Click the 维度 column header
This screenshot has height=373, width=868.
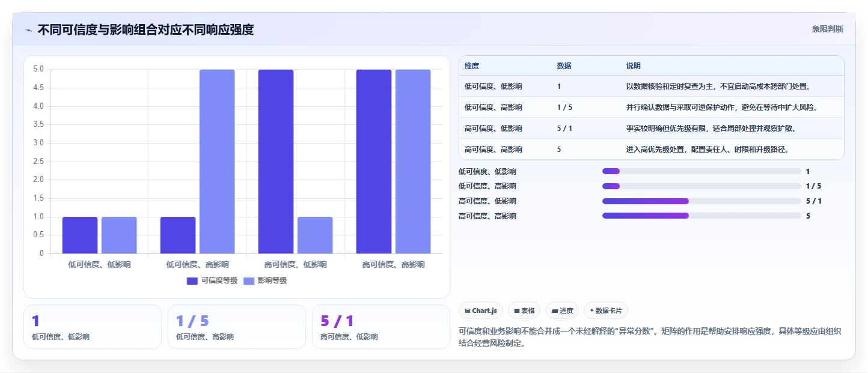472,65
